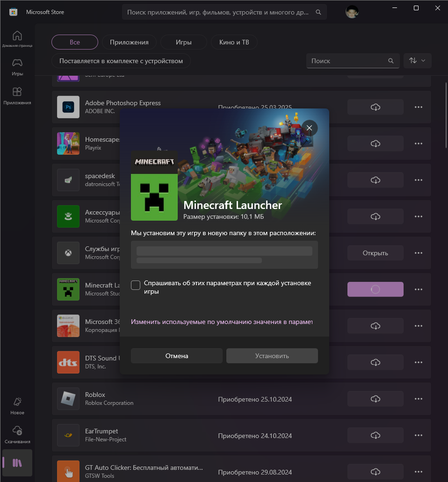Image resolution: width=448 pixels, height=482 pixels.
Task: Select 'Поставляется в комплекте с устройством' filter
Action: point(121,61)
